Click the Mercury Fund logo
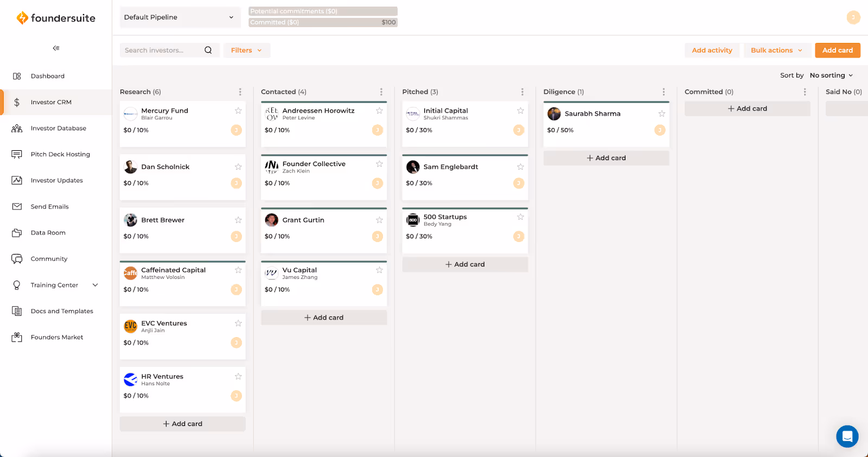868x457 pixels. click(130, 113)
